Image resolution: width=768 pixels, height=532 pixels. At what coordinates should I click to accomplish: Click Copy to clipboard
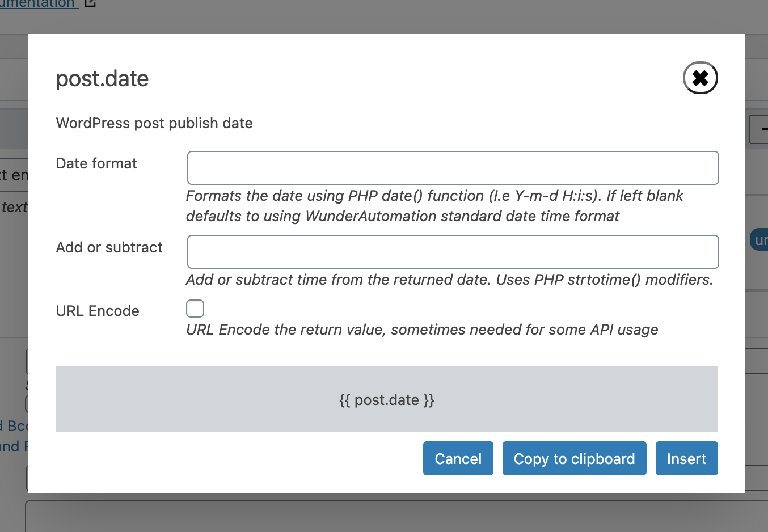click(x=574, y=458)
